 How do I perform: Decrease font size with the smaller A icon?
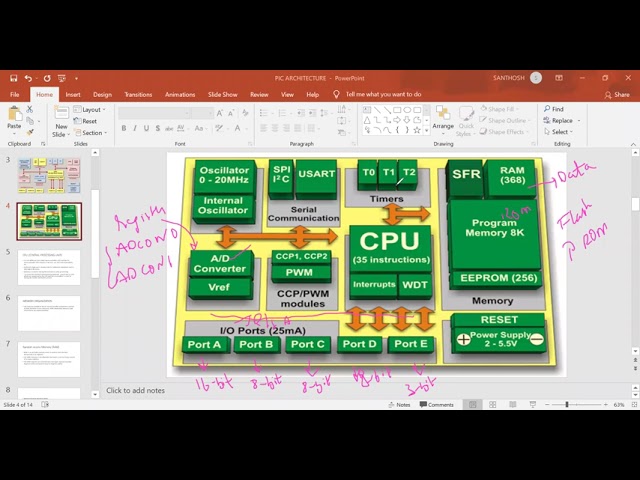click(231, 113)
